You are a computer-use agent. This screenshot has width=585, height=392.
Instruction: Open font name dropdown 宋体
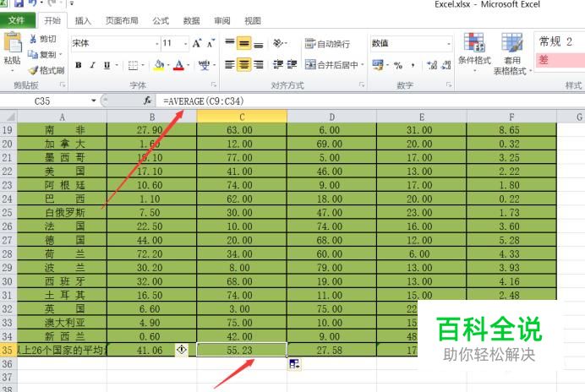click(157, 44)
